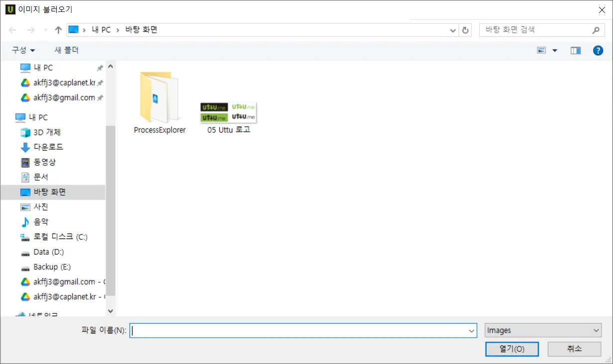
Task: Click the 음악 note icon
Action: (x=25, y=222)
